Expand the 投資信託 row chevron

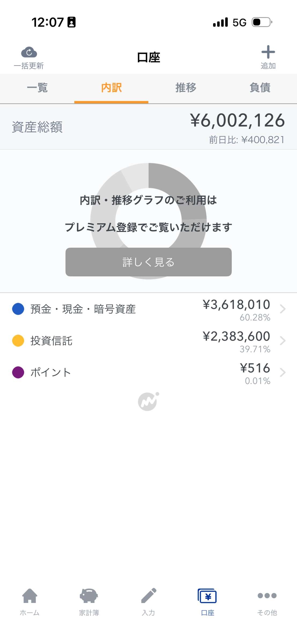(282, 341)
